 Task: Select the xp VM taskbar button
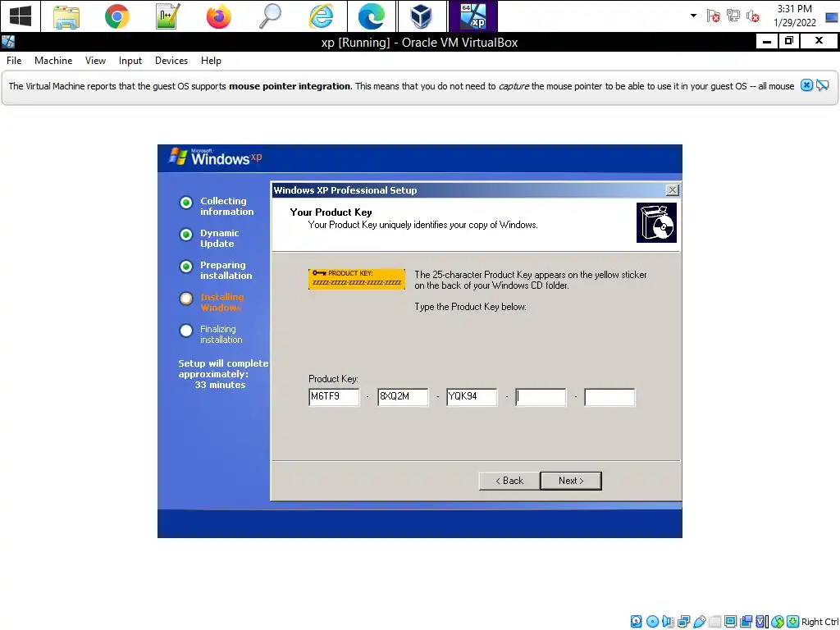[473, 16]
